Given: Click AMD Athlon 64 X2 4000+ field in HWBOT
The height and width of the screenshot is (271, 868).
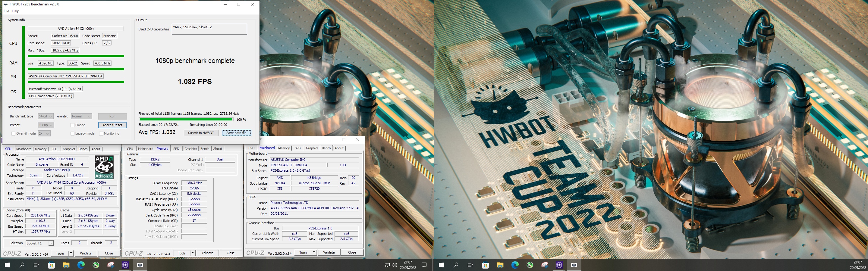Looking at the screenshot, I should tap(76, 29).
